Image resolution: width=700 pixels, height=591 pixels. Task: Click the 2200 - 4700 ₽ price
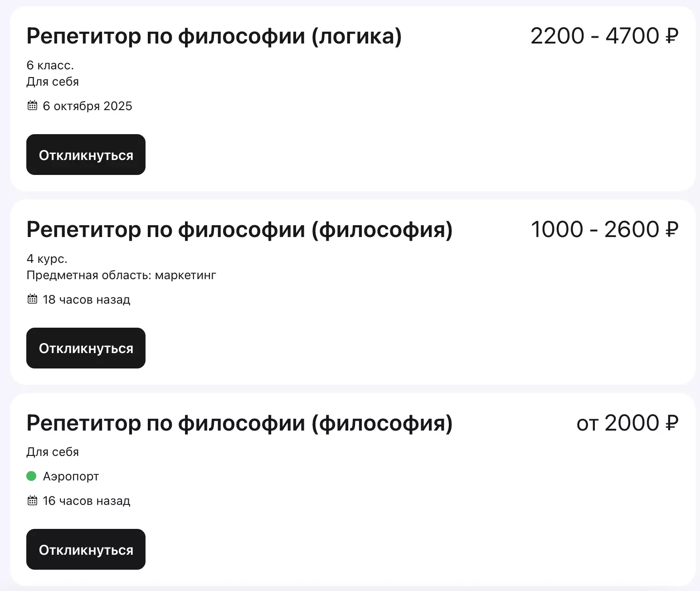click(604, 36)
